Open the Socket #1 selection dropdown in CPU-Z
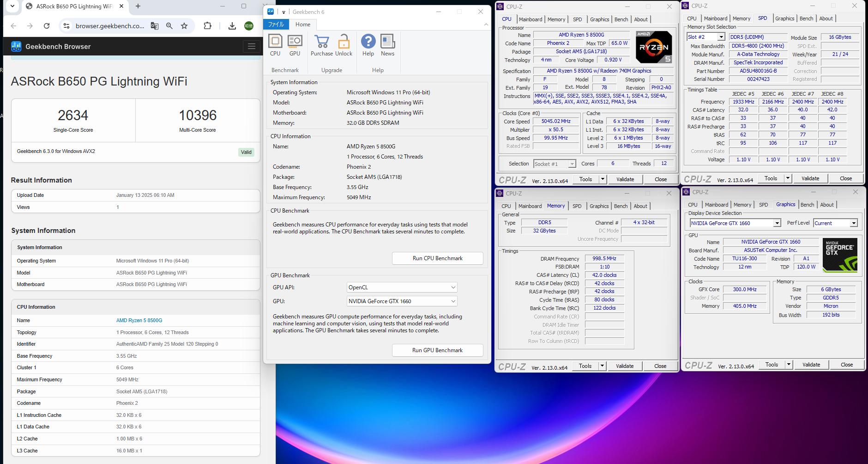The image size is (868, 464). (x=555, y=164)
